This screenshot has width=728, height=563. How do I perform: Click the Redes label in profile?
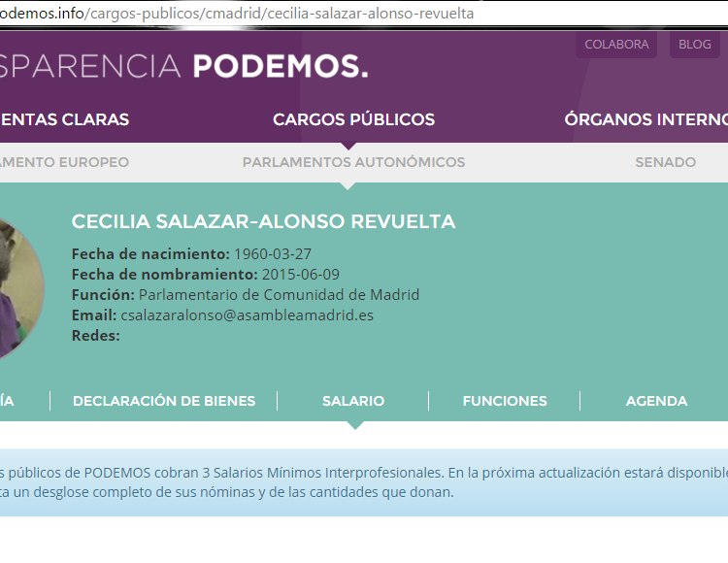(x=95, y=336)
